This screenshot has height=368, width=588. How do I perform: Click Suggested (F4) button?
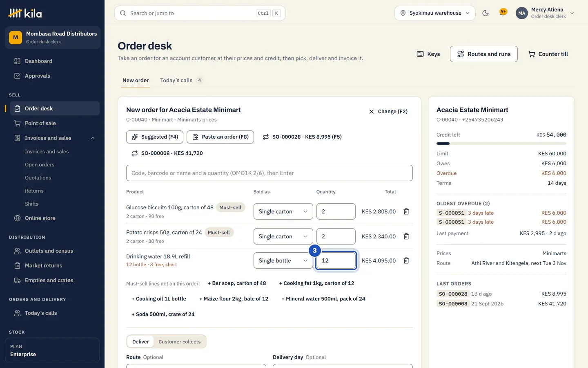pyautogui.click(x=155, y=137)
